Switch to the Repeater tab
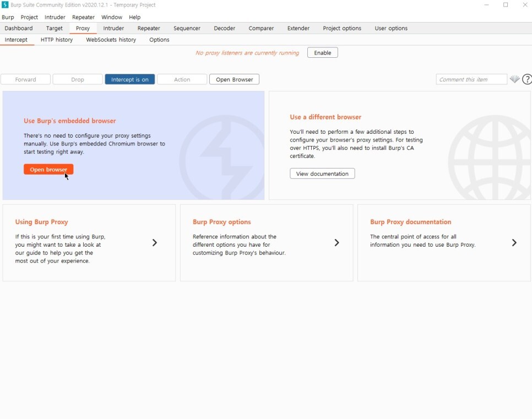 (149, 28)
